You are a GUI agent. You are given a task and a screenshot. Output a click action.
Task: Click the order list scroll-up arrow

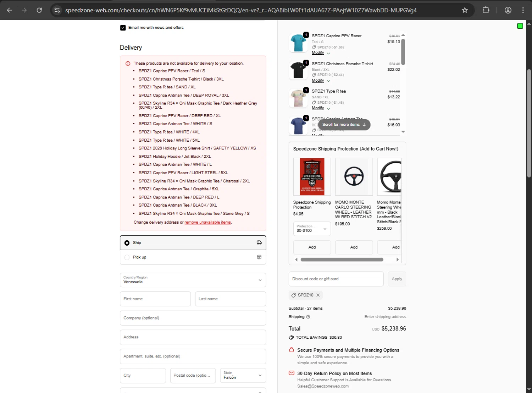tap(403, 35)
